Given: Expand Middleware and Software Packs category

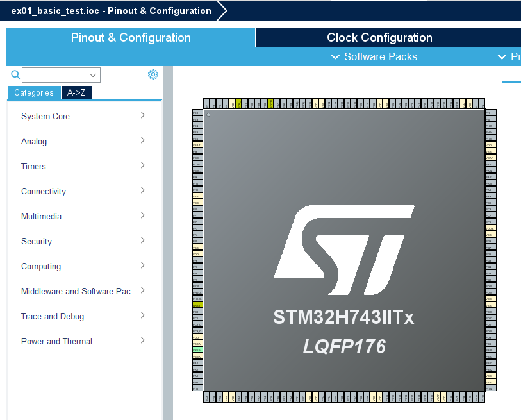Looking at the screenshot, I should [x=84, y=291].
